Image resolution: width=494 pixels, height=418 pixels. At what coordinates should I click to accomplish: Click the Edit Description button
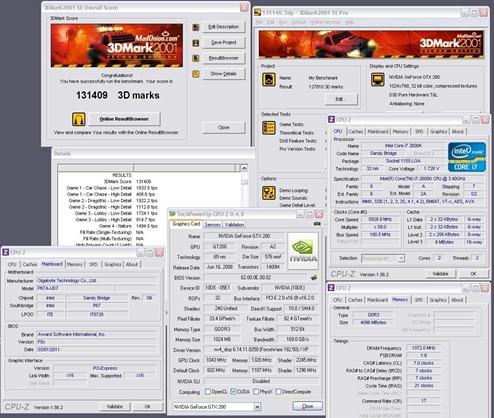224,27
